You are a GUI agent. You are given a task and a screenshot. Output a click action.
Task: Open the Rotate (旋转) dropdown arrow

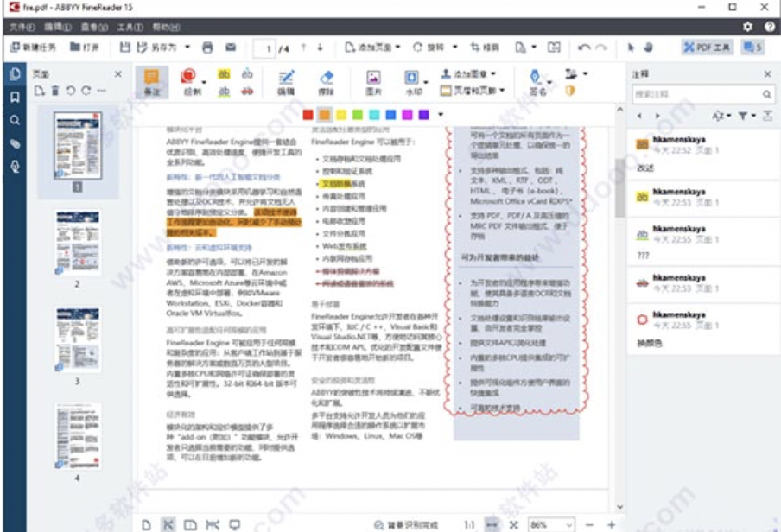454,47
